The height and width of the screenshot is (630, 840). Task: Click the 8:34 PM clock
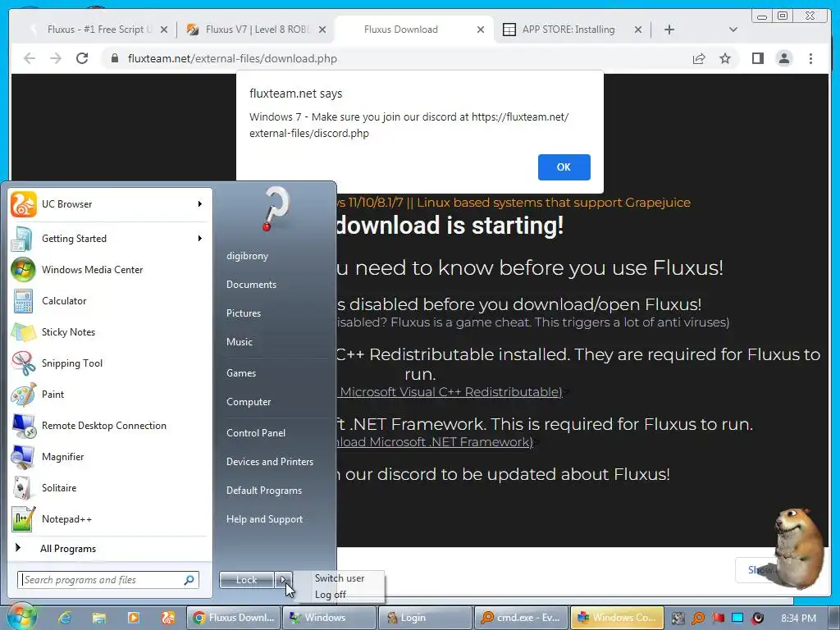coord(798,619)
